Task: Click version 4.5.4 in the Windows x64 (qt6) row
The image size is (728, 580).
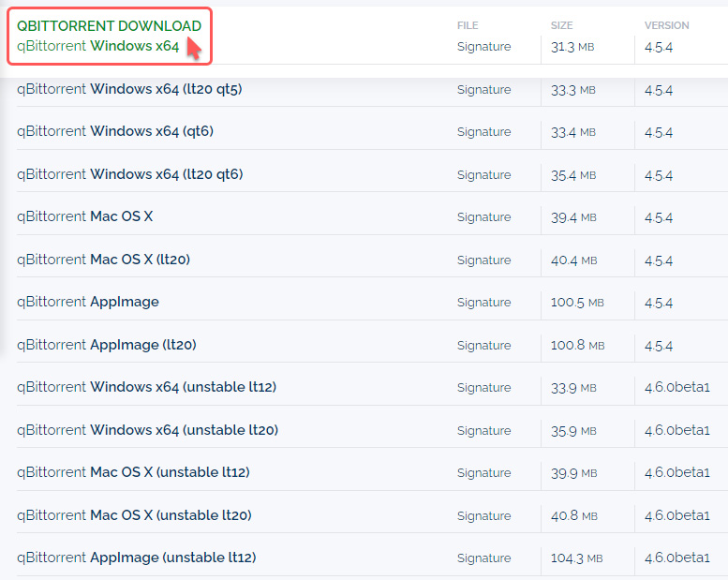Action: 659,133
